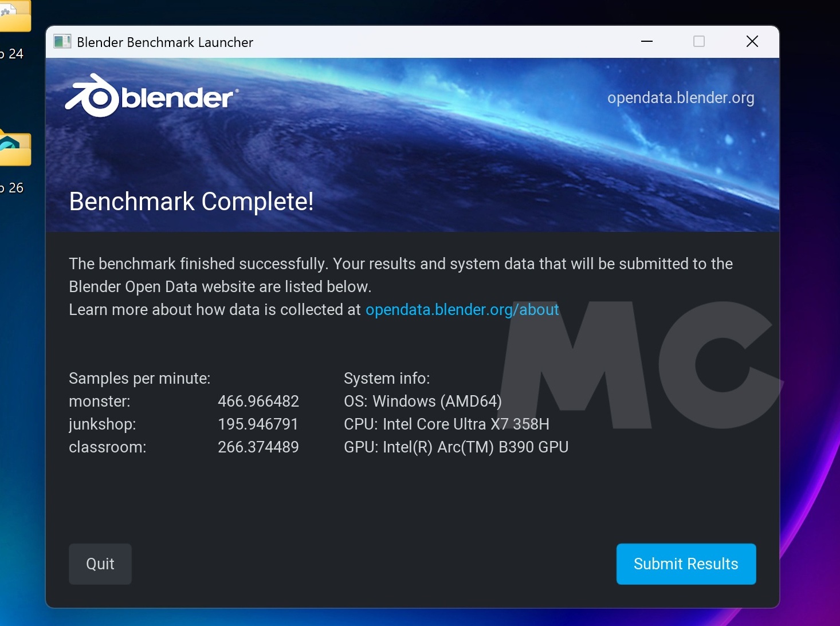
Task: Select the GPU info line
Action: click(x=456, y=447)
